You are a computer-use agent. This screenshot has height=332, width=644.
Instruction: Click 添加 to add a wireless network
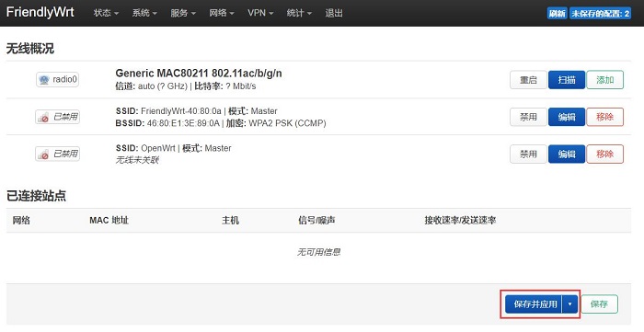point(604,80)
